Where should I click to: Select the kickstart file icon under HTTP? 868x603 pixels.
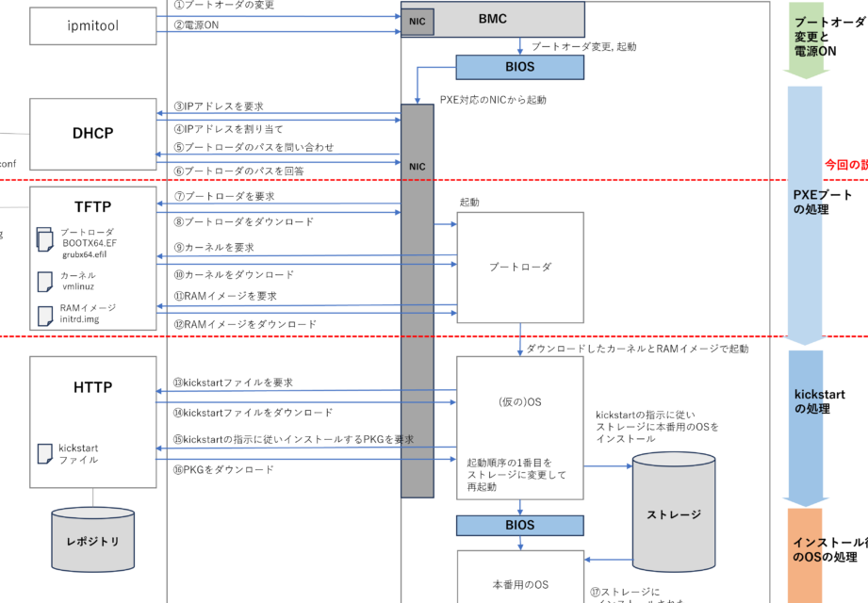pyautogui.click(x=44, y=453)
